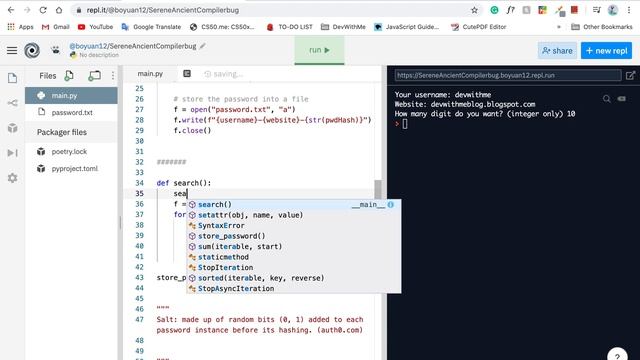Open the browser home page
This screenshot has width=640, height=360.
pyautogui.click(x=59, y=10)
